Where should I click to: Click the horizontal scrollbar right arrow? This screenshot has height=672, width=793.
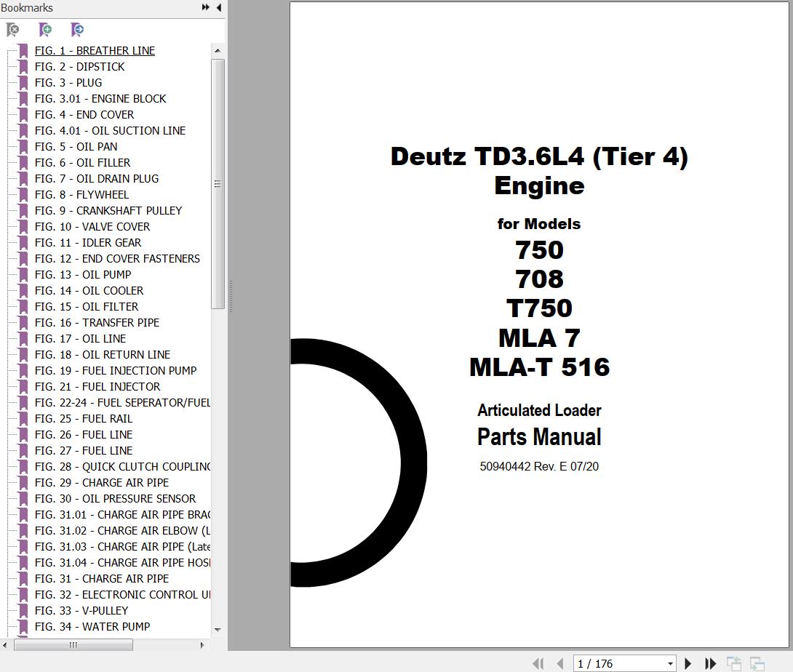click(202, 645)
